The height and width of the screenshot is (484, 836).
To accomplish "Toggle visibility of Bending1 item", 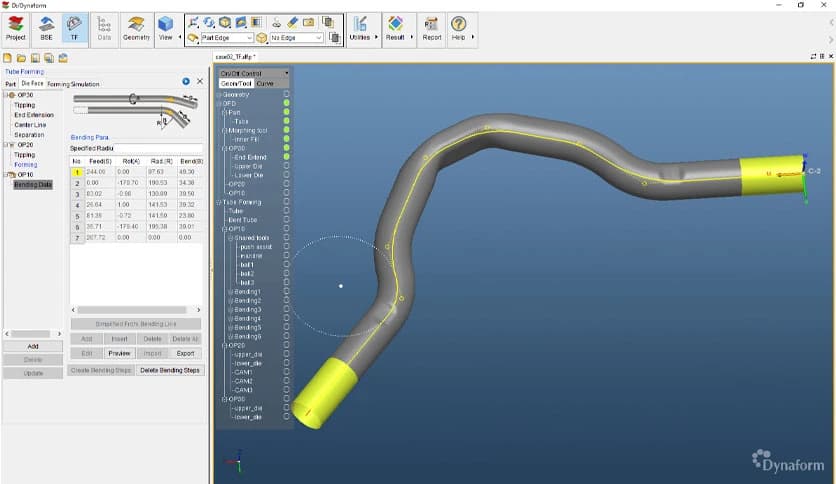I will point(286,291).
